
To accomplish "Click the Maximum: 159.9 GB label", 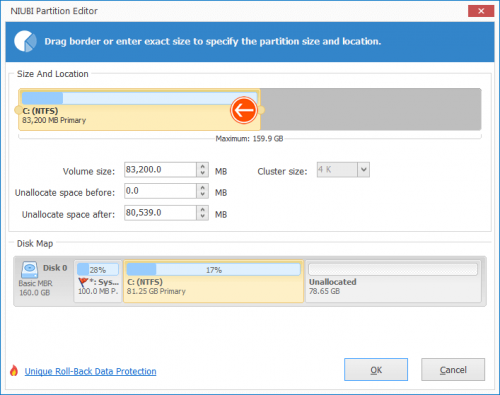I will point(249,139).
